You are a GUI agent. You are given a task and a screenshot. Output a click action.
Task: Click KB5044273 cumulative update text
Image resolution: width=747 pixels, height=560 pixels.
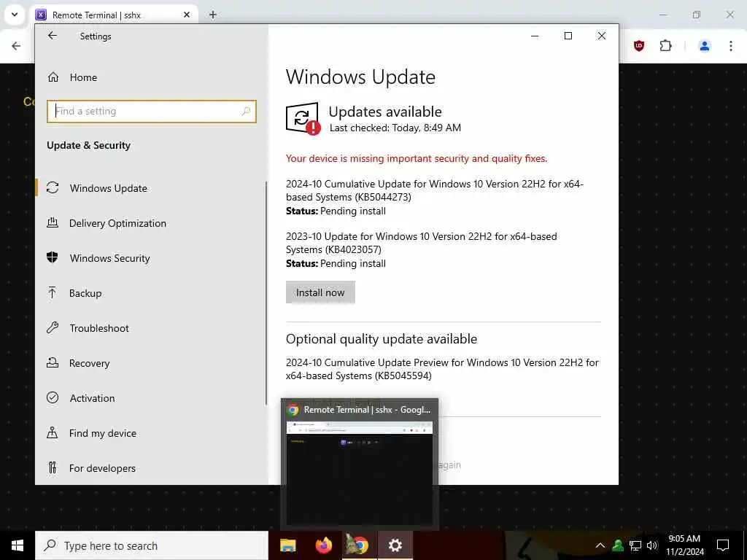click(x=435, y=190)
